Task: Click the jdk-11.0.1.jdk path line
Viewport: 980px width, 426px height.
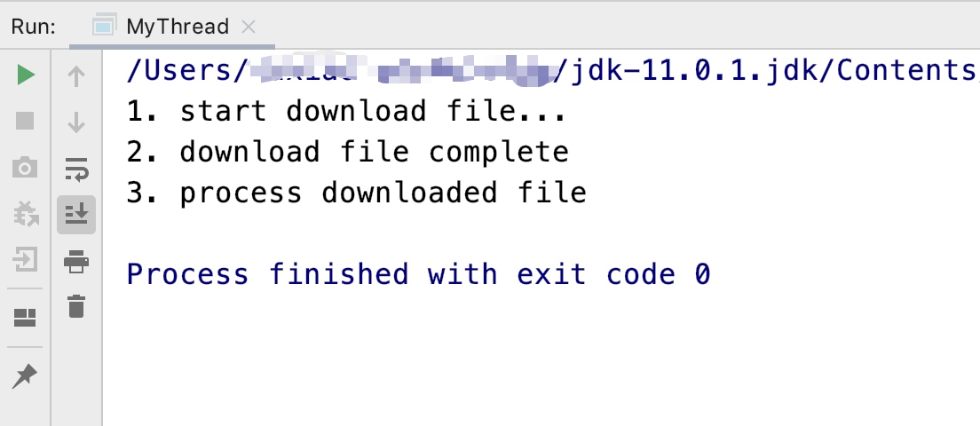Action: (552, 71)
